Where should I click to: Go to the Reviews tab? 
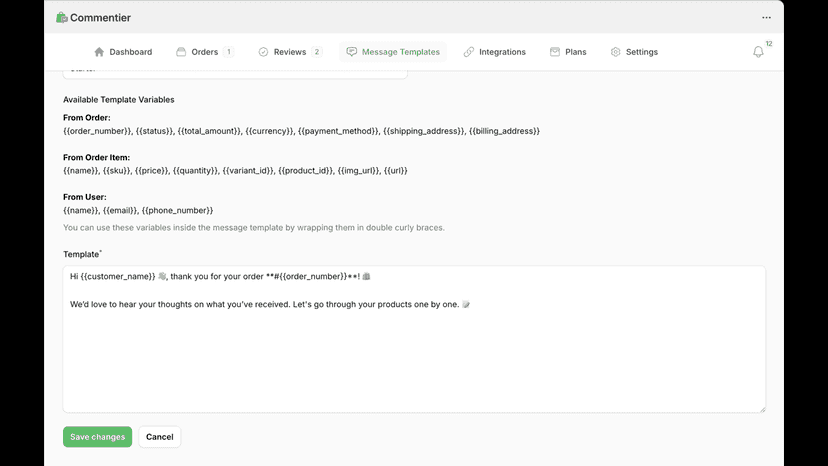pyautogui.click(x=290, y=52)
